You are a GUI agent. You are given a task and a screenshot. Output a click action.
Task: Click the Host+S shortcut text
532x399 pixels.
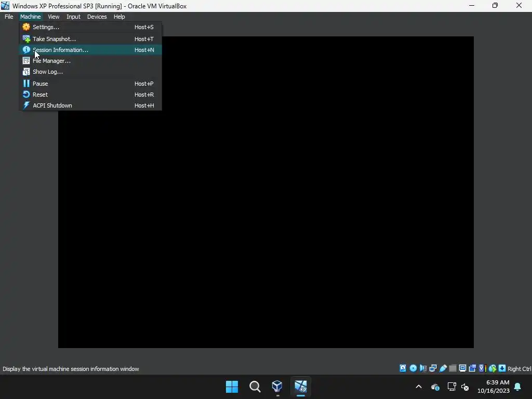[144, 27]
